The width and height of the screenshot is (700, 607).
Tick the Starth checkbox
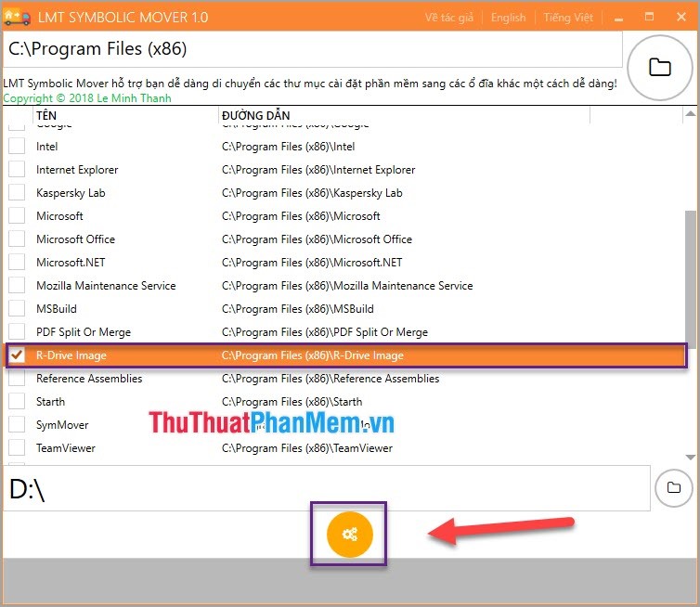[17, 401]
